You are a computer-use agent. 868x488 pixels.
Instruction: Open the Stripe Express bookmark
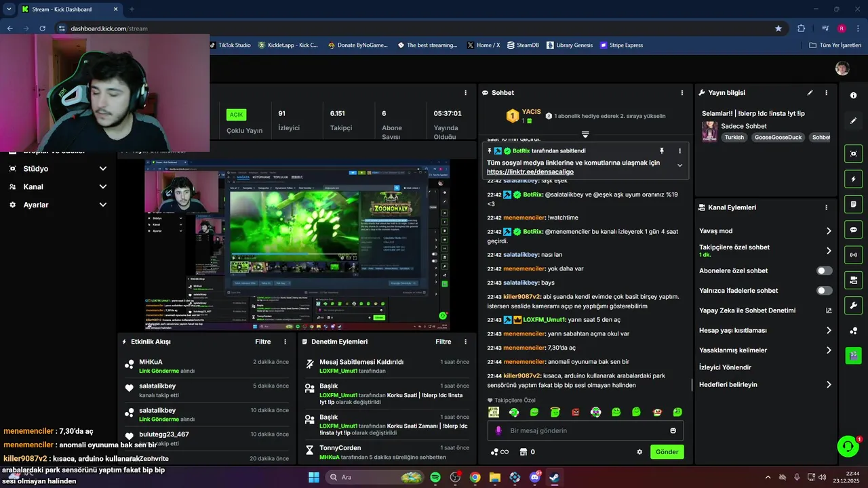point(621,45)
